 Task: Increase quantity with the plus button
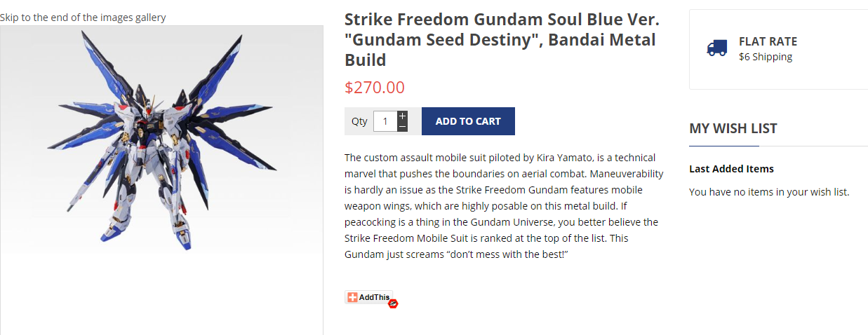point(402,116)
